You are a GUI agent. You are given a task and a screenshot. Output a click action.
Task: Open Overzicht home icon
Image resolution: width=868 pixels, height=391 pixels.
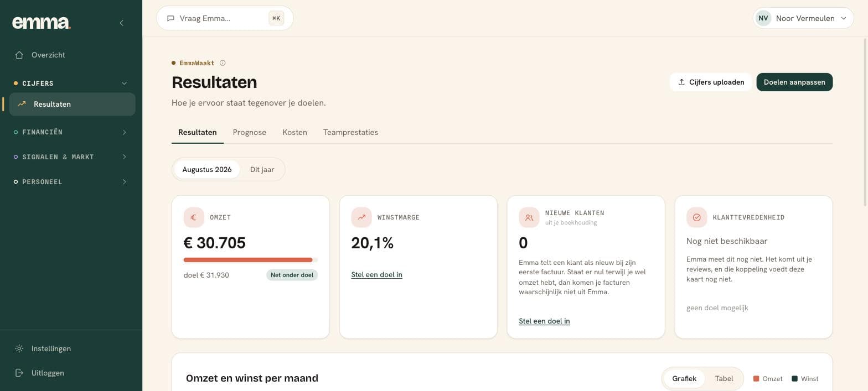click(x=19, y=55)
